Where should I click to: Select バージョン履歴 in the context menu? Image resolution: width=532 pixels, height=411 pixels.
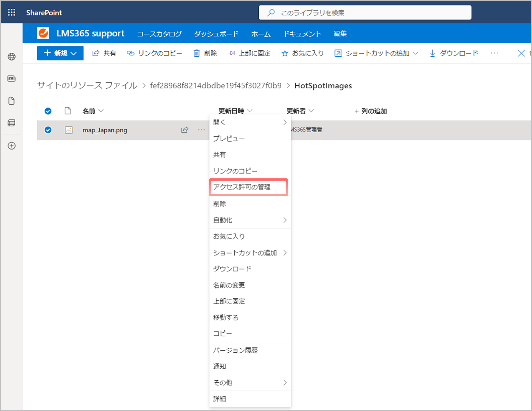tap(250, 350)
